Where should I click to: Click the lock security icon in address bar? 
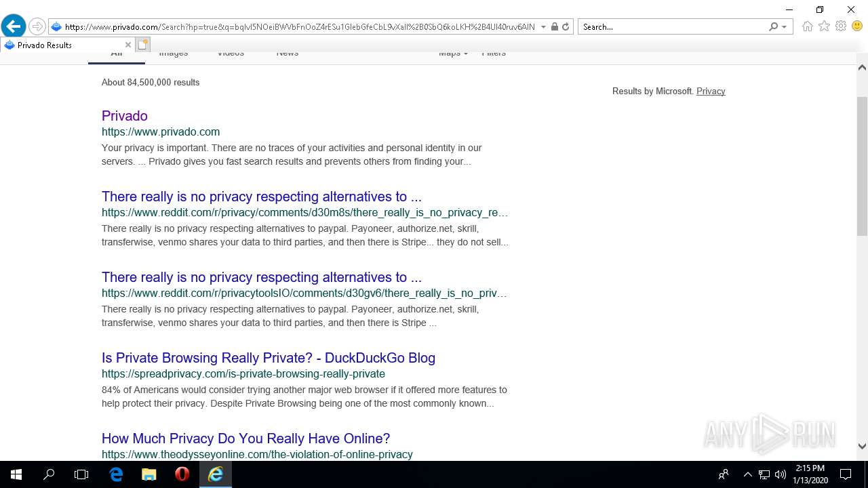point(555,27)
